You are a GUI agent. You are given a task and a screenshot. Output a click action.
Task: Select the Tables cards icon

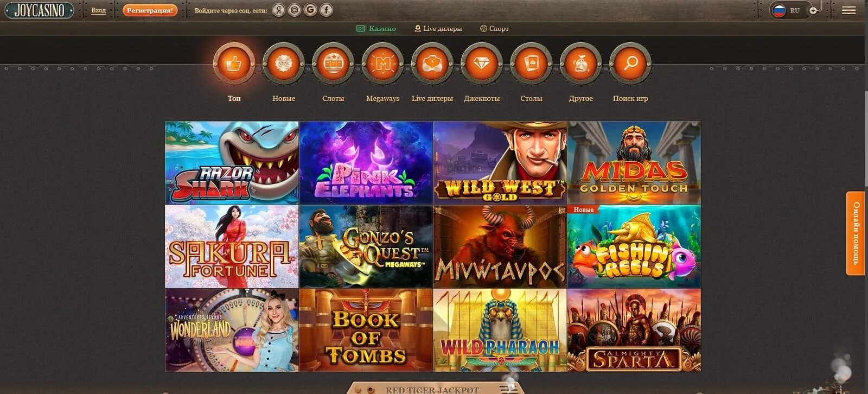click(531, 64)
